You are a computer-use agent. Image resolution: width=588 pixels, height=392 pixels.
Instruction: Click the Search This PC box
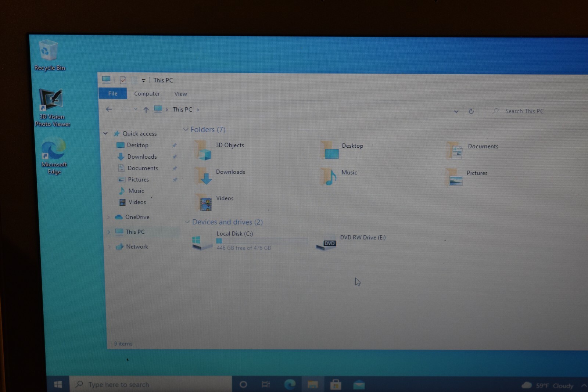[537, 111]
